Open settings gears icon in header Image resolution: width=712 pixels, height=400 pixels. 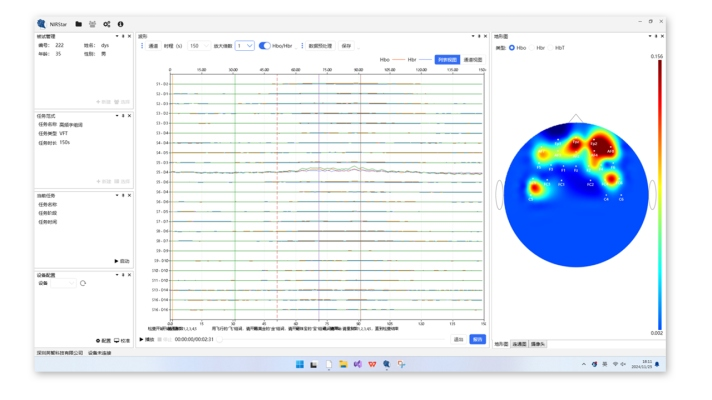pyautogui.click(x=107, y=24)
